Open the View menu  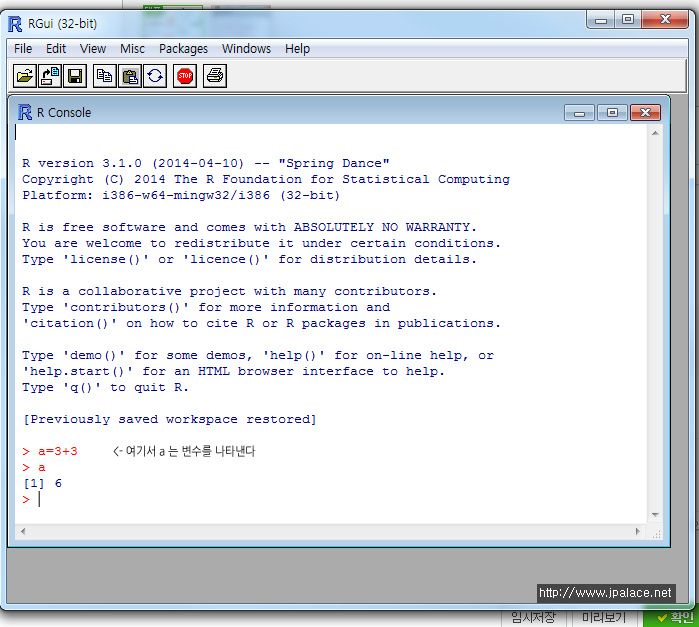[x=93, y=49]
